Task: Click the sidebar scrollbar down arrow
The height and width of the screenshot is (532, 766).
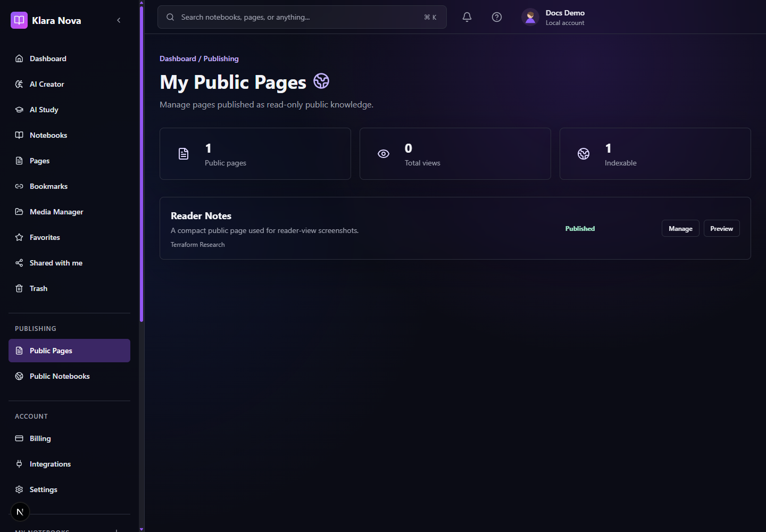Action: tap(141, 529)
